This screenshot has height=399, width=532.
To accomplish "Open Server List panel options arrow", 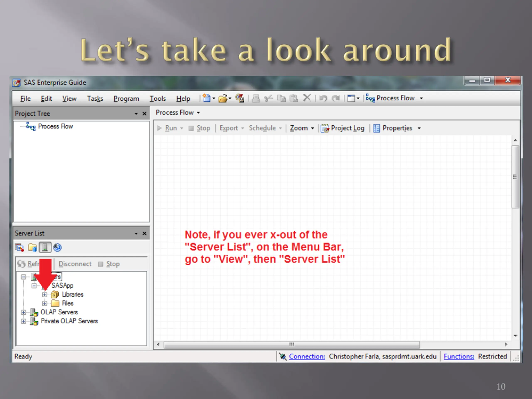I will click(136, 233).
